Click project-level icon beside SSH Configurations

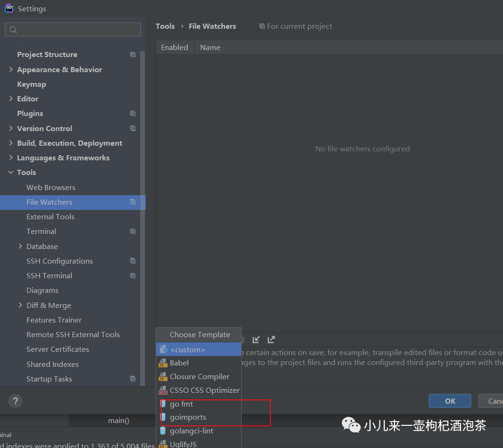tap(133, 261)
